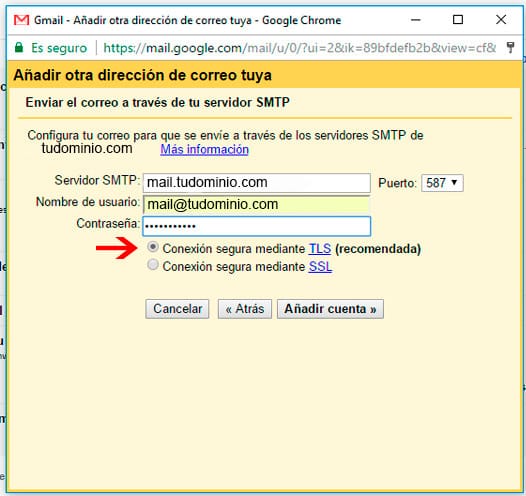Click the saved password key icon
Viewport: 526px width, 496px height.
coord(510,47)
